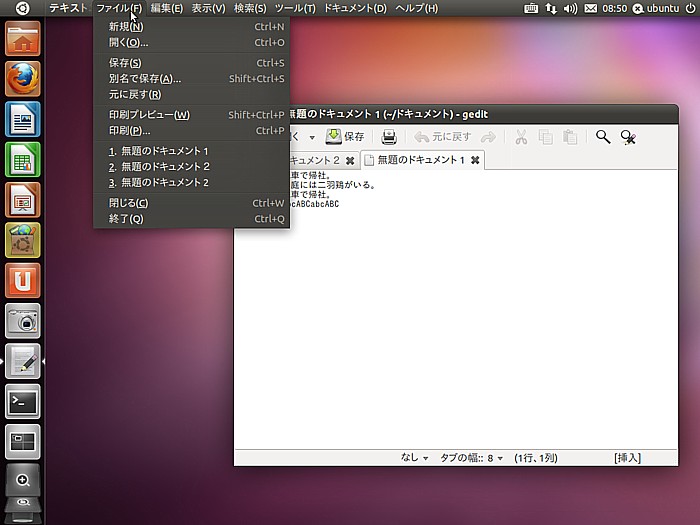Select 保存(S) from the File menu
Screen dimensions: 700x525
click(192, 63)
